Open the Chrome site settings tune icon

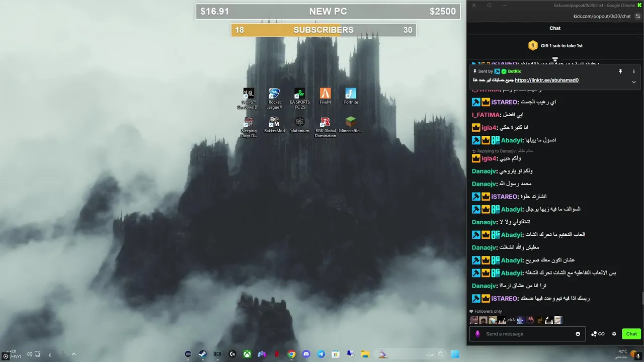click(x=638, y=16)
